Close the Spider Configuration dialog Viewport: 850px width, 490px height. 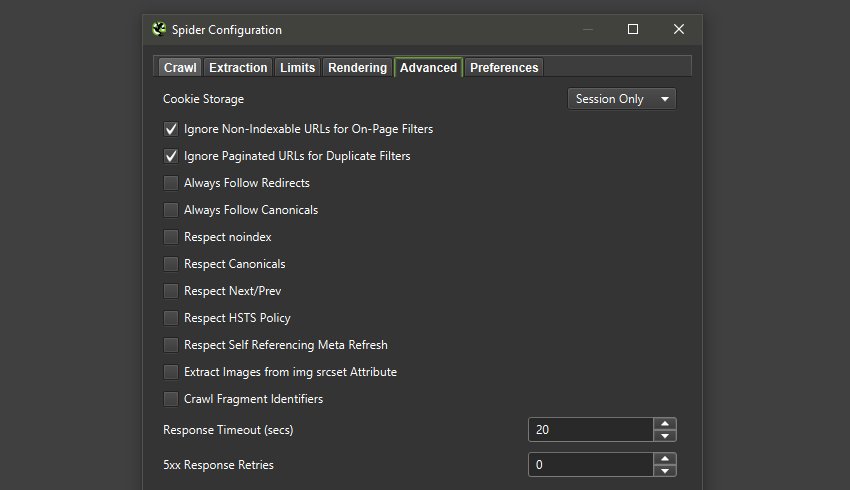pyautogui.click(x=679, y=30)
